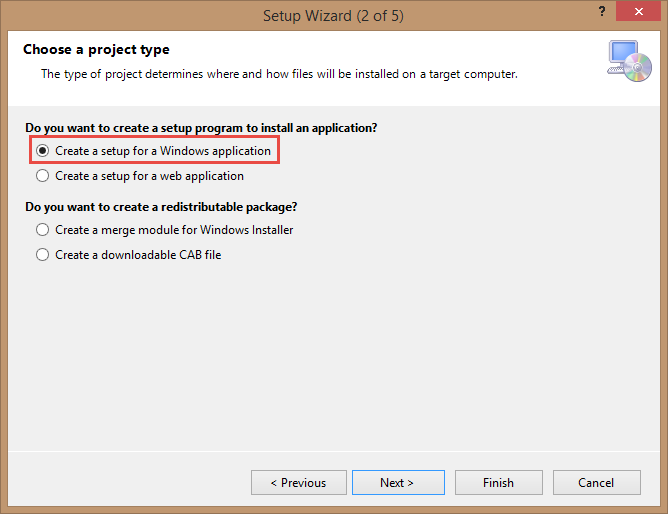Advance with the Next button
Image resolution: width=668 pixels, height=514 pixels.
(398, 482)
